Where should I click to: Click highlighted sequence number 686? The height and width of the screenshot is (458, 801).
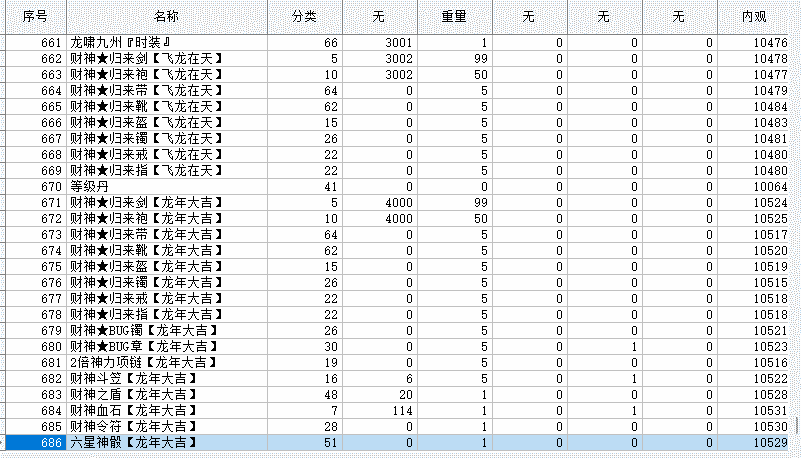pos(36,443)
